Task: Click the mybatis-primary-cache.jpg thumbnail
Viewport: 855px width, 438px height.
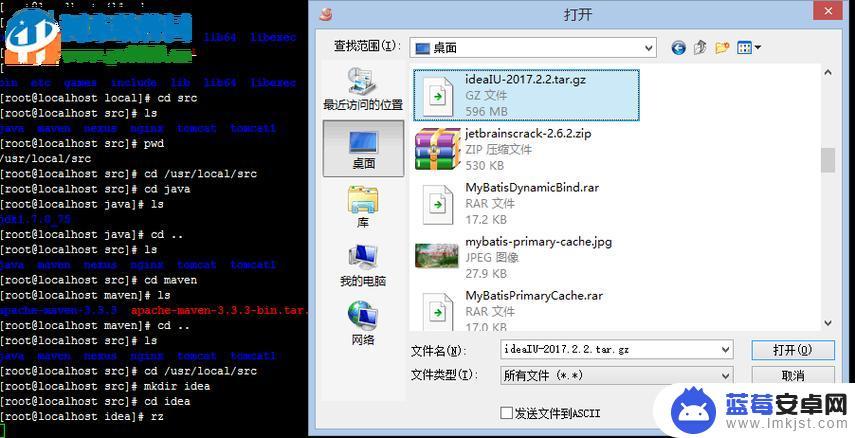Action: tap(437, 256)
